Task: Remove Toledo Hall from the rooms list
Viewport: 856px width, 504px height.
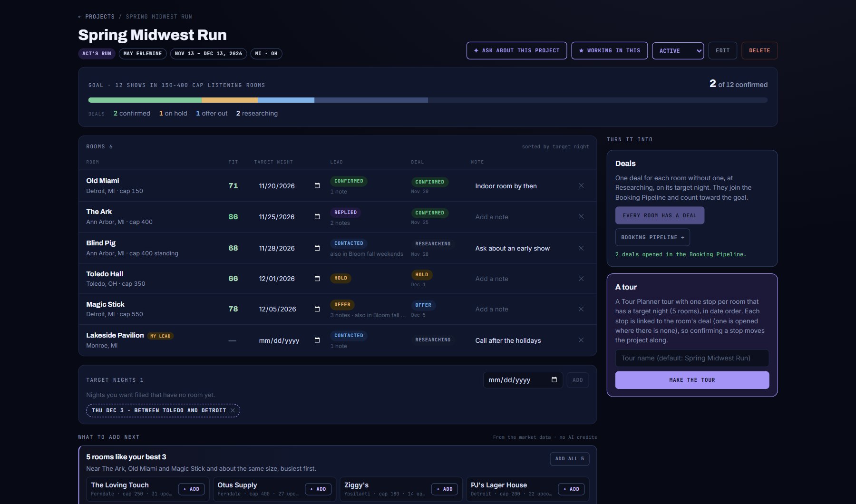Action: tap(581, 278)
